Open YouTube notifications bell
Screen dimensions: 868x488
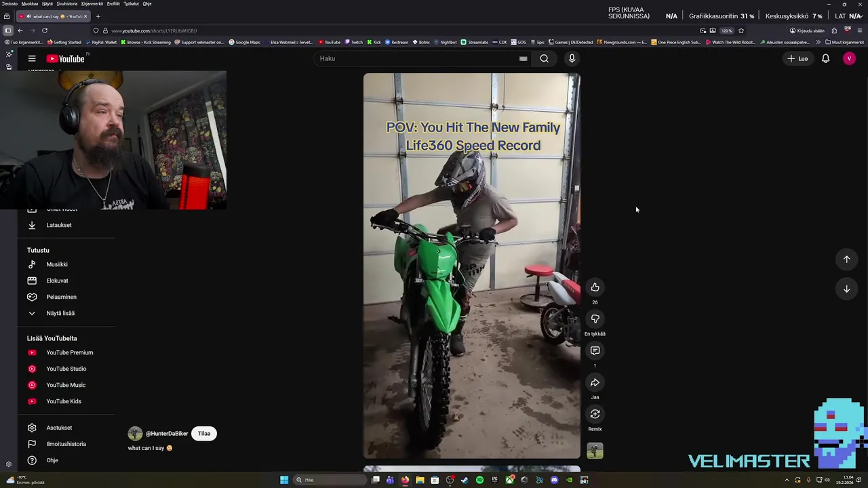[x=825, y=59]
